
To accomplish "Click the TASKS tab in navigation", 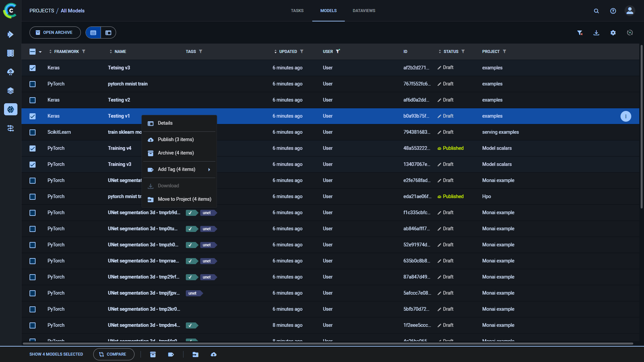I will tap(297, 11).
